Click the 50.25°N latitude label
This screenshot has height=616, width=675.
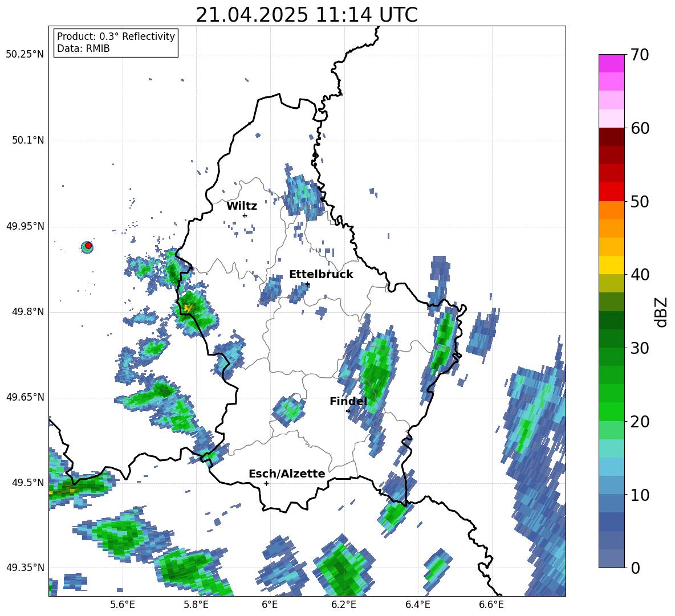click(x=25, y=55)
